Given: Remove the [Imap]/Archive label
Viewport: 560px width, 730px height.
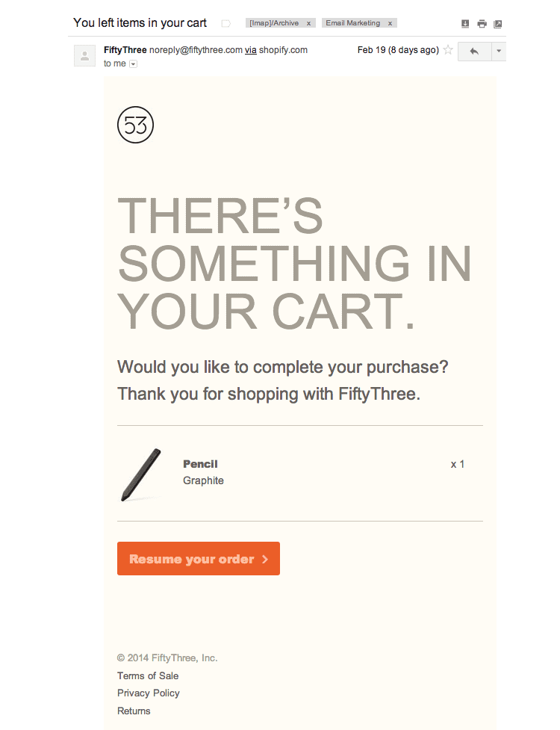Looking at the screenshot, I should [x=308, y=23].
